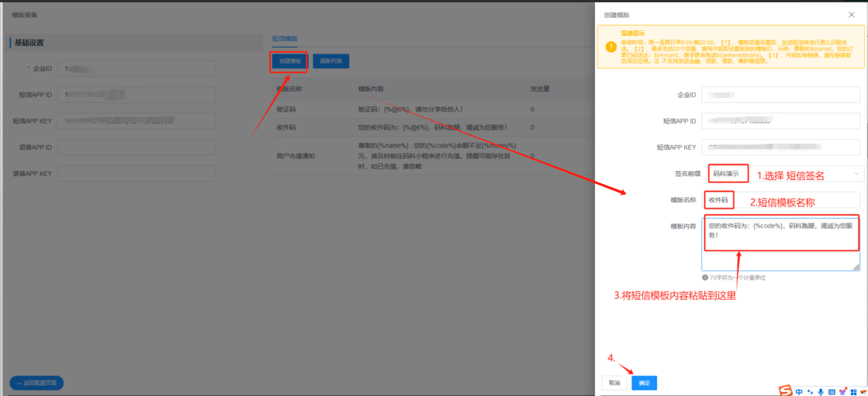868x396 pixels.
Task: Click the empty 语音APP ID field
Action: [x=137, y=147]
